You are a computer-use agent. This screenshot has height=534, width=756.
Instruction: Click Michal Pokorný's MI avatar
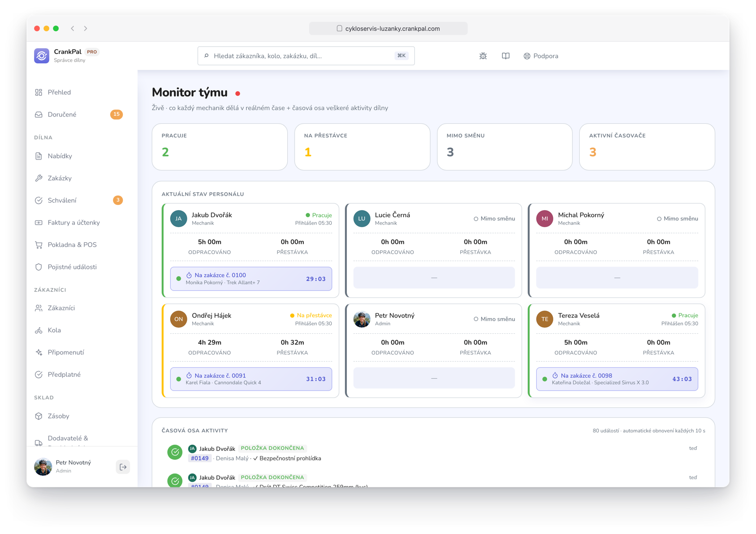point(545,219)
